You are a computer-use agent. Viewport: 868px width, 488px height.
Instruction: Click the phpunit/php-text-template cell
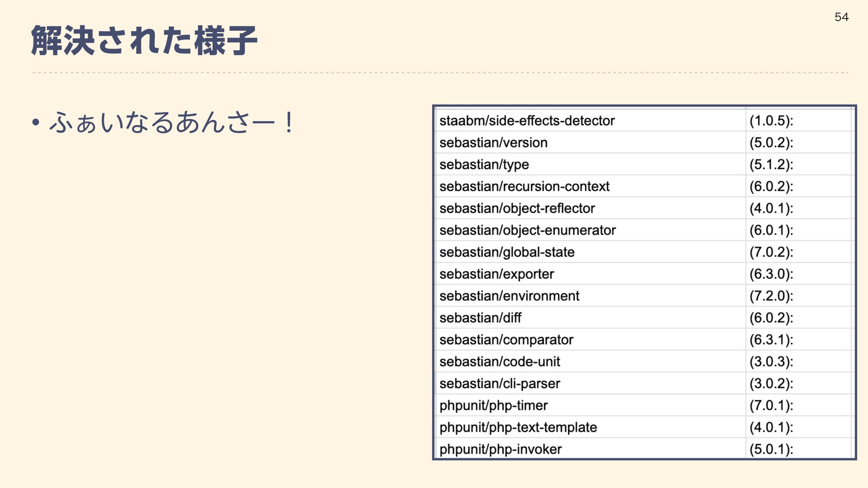518,427
